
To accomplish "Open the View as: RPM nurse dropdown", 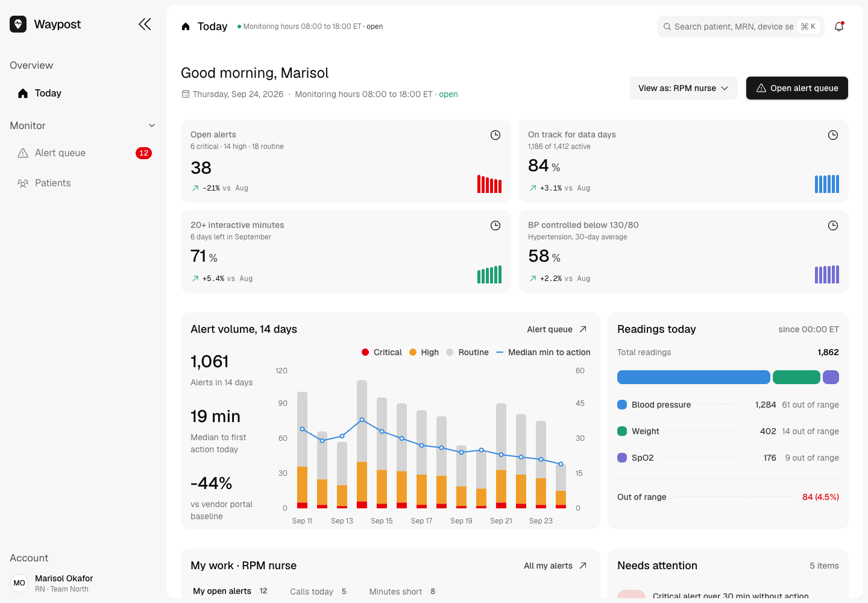I will tap(684, 88).
